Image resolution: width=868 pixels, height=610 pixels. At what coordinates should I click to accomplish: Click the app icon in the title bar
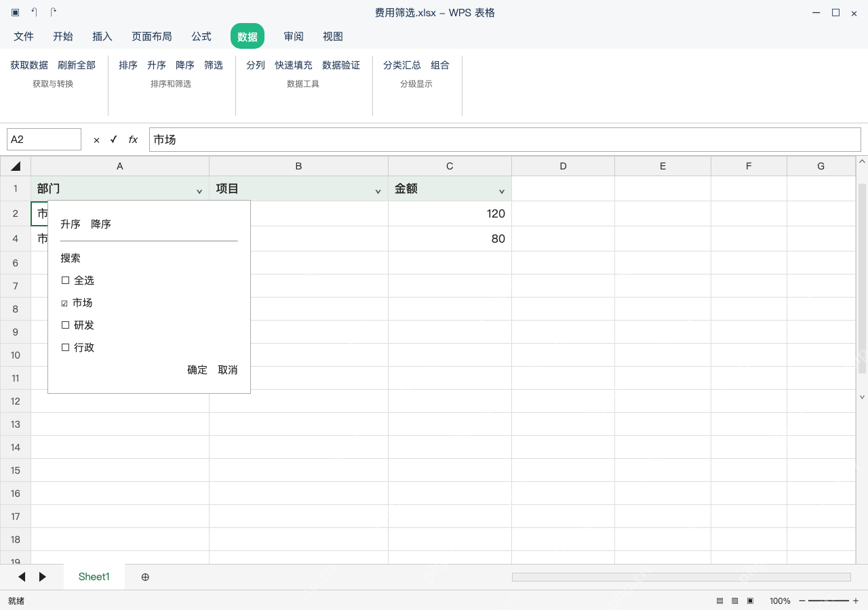(x=15, y=12)
